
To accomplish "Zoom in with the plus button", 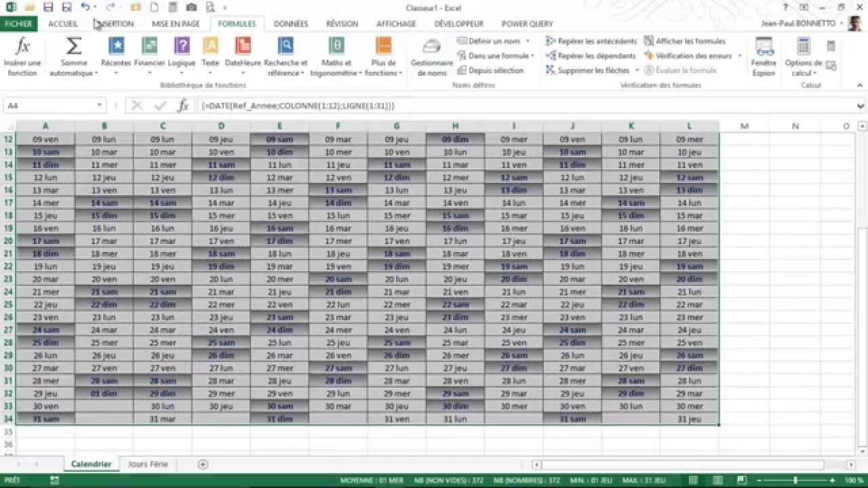I will (833, 481).
